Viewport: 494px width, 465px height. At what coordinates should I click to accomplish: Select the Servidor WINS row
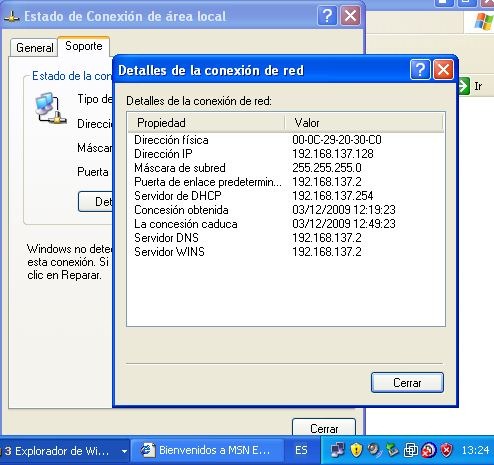pyautogui.click(x=286, y=252)
